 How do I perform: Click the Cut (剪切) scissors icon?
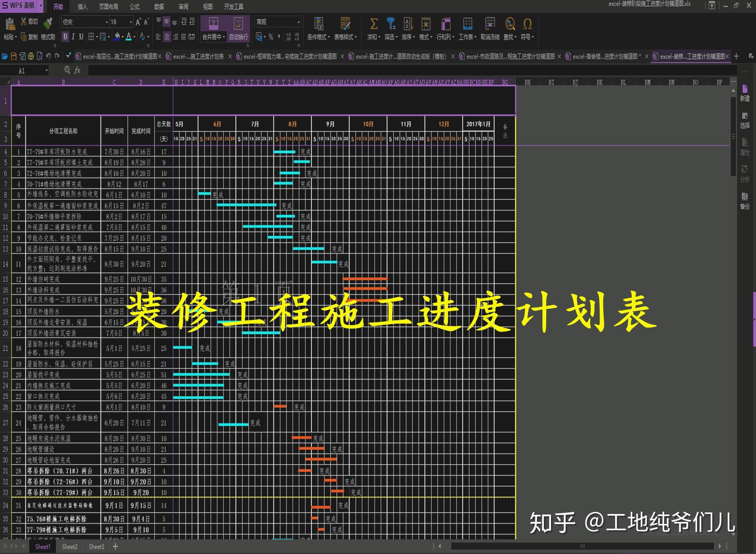coord(24,21)
